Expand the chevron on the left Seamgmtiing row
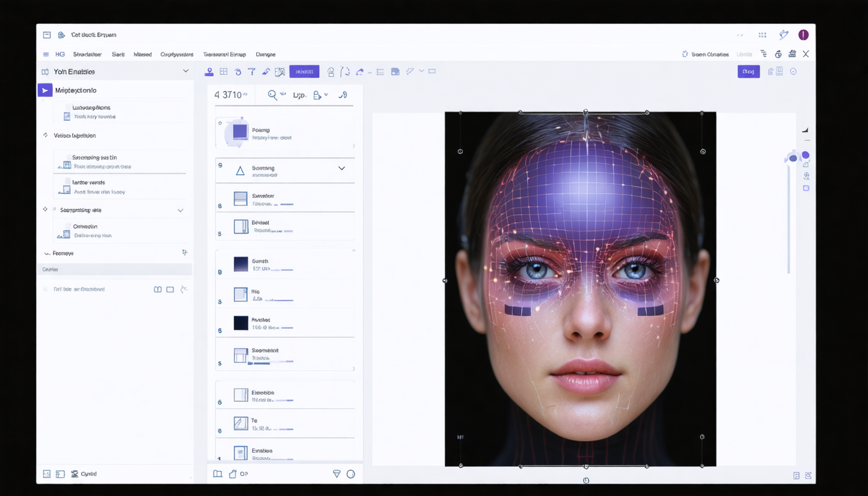The height and width of the screenshot is (496, 868). [180, 211]
